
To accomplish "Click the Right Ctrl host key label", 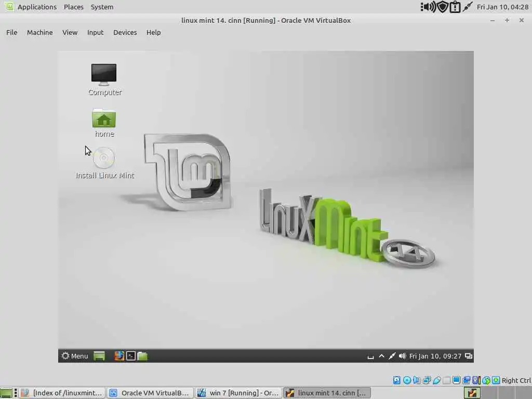I will pyautogui.click(x=516, y=380).
